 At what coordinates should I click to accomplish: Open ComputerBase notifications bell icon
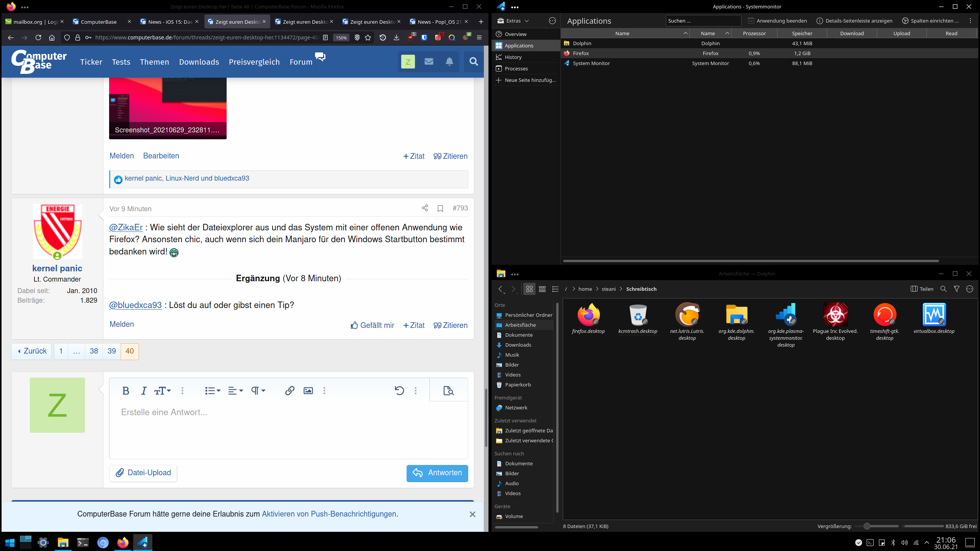[449, 62]
